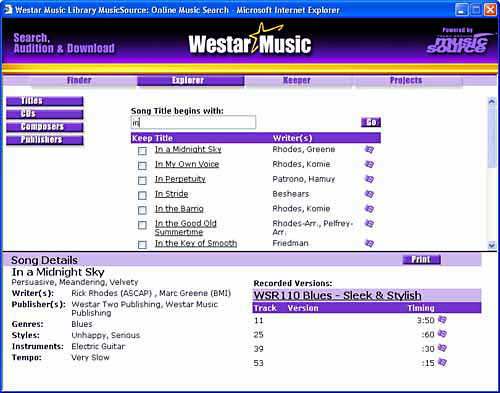This screenshot has height=393, width=500.
Task: Open In the Good Old Summertime link
Action: coord(186,228)
